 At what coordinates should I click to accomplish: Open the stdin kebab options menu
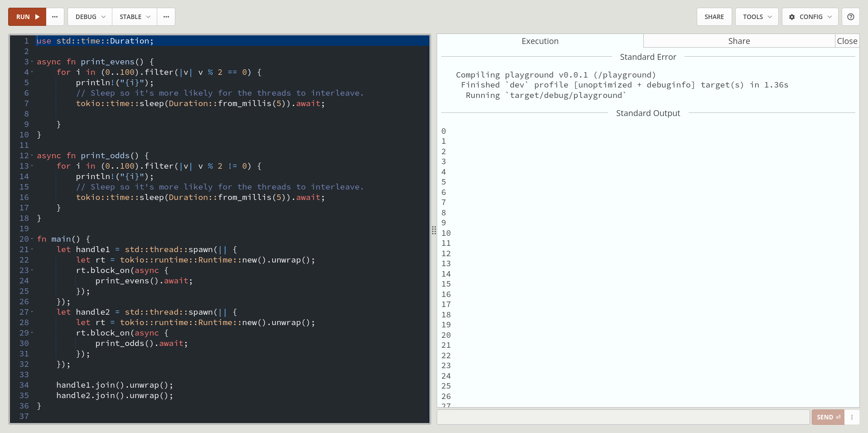point(852,417)
